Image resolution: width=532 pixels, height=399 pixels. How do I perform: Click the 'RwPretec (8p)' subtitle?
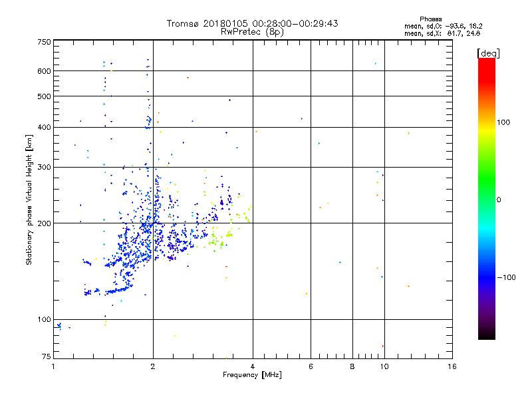click(252, 32)
